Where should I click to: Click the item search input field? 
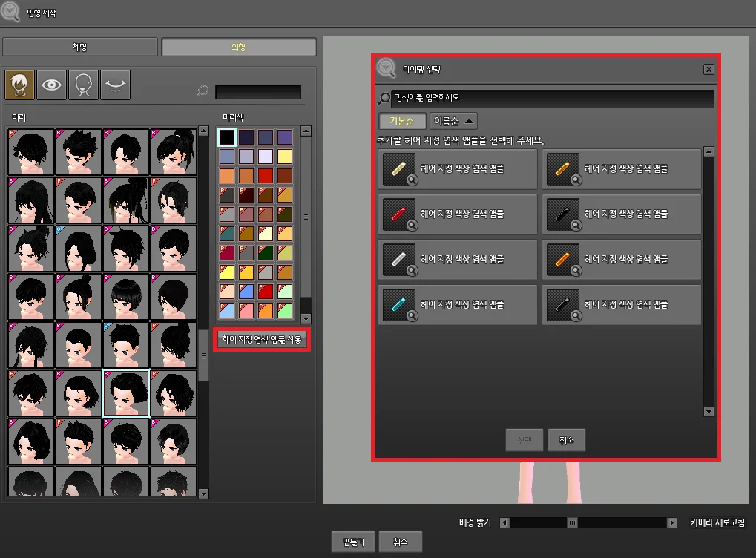(x=545, y=98)
